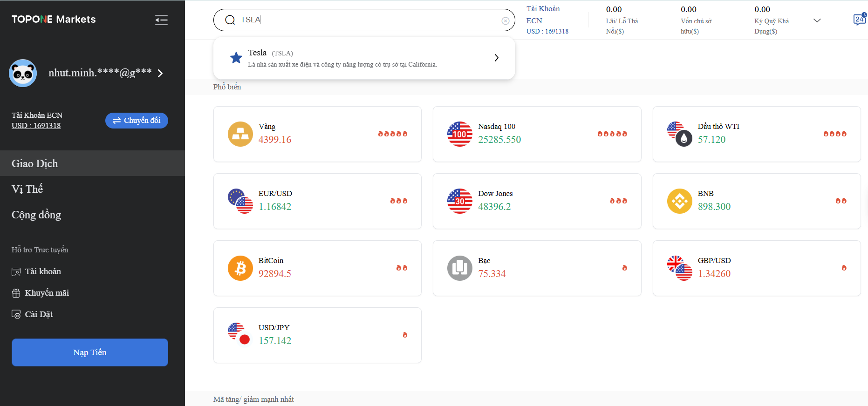Select the Tài khoản icon in the support section
Image resolution: width=868 pixels, height=406 pixels.
15,271
